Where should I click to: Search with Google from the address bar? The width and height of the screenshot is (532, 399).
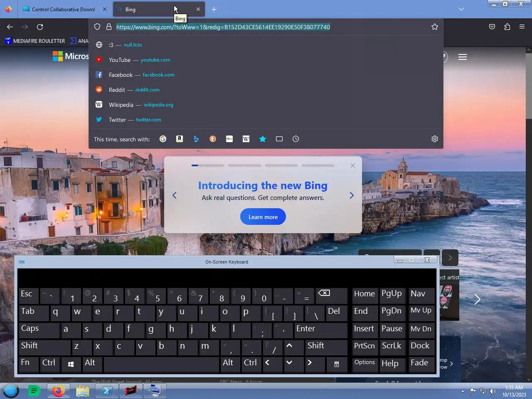pos(163,139)
